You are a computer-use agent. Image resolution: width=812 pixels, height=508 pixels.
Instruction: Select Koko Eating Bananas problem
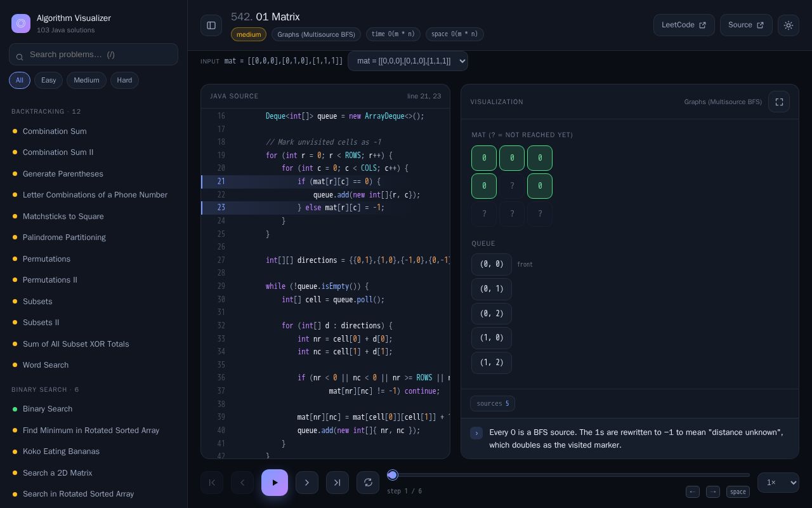click(94, 451)
